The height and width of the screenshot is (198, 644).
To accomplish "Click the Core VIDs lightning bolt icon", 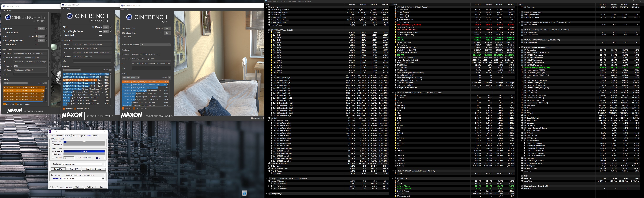I will [x=272, y=32].
